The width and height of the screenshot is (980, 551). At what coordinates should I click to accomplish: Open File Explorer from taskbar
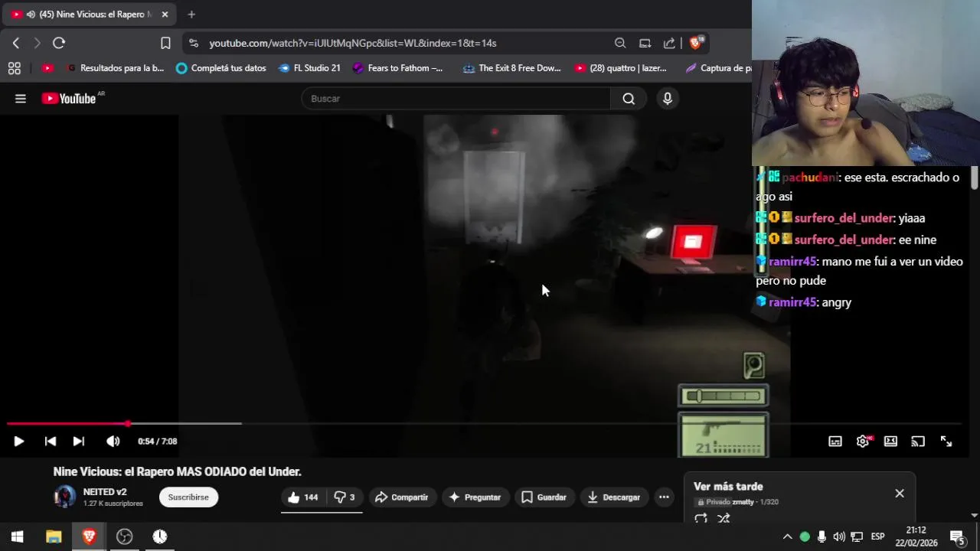(x=54, y=536)
